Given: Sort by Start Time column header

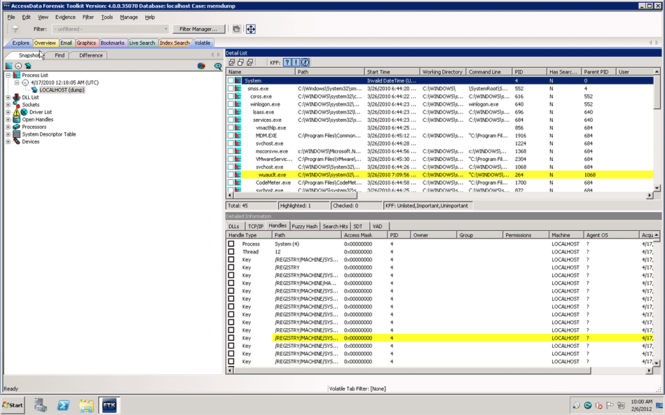Looking at the screenshot, I should click(x=392, y=72).
